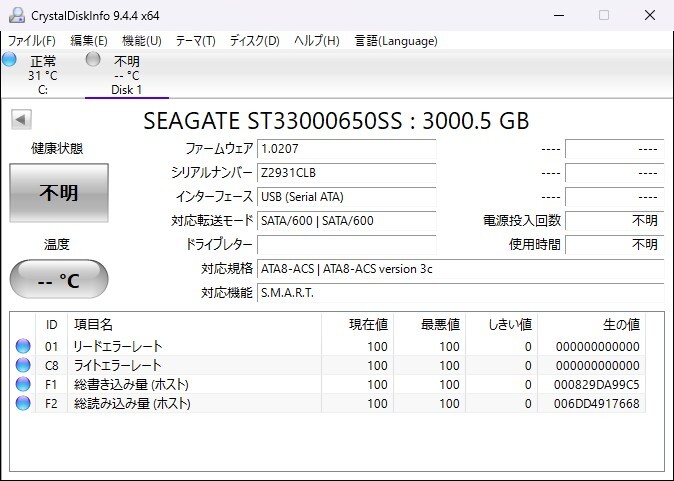This screenshot has width=674, height=481.
Task: Open the 機能(U) menu
Action: pyautogui.click(x=141, y=41)
